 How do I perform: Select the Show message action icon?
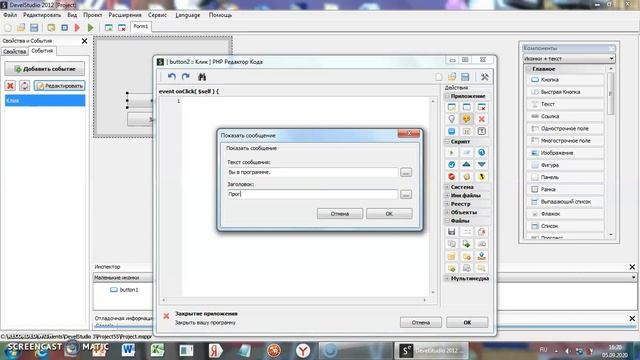click(467, 119)
